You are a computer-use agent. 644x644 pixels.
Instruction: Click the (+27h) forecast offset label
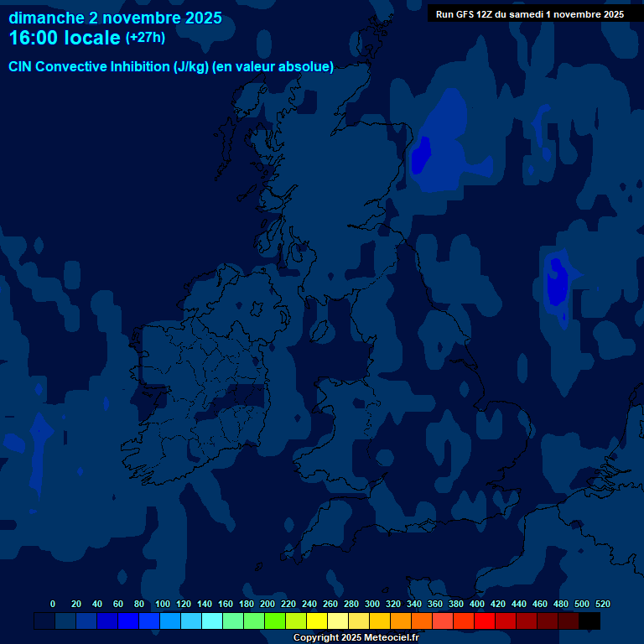(146, 39)
